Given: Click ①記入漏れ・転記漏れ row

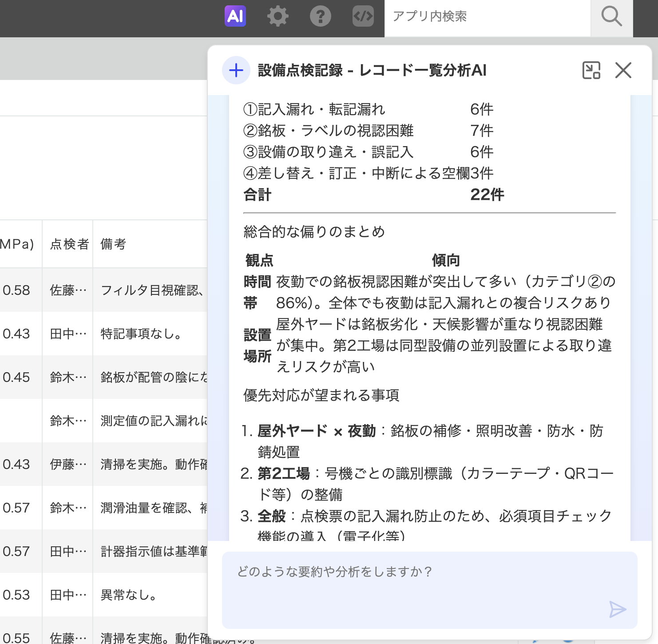Looking at the screenshot, I should (x=368, y=109).
